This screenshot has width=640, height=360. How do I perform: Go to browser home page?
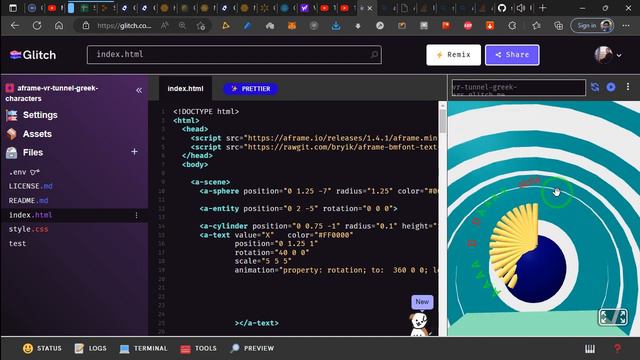[59, 26]
